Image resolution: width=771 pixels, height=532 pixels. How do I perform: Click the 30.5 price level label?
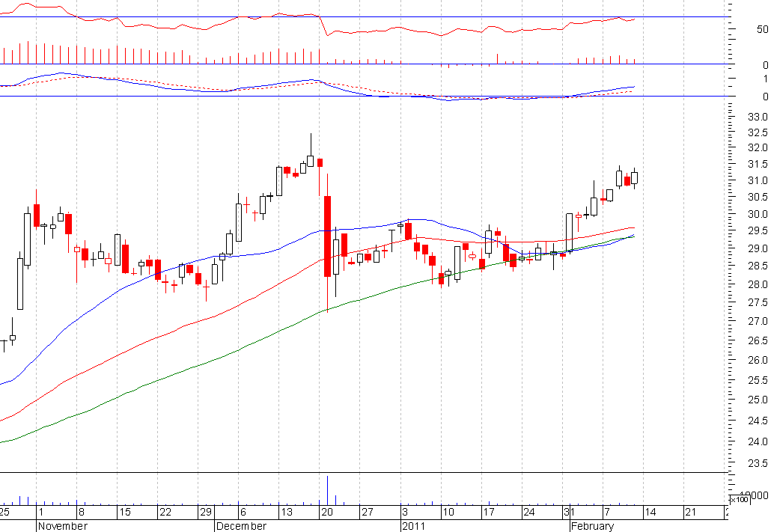[758, 197]
